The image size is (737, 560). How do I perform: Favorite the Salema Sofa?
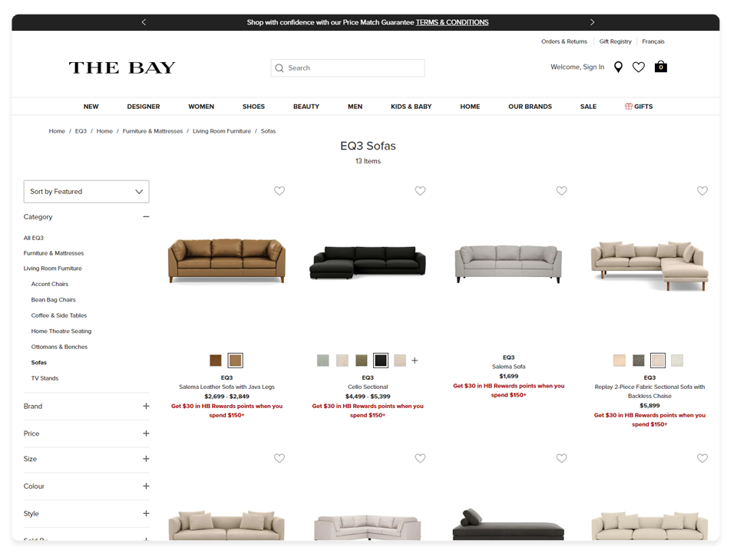point(561,191)
